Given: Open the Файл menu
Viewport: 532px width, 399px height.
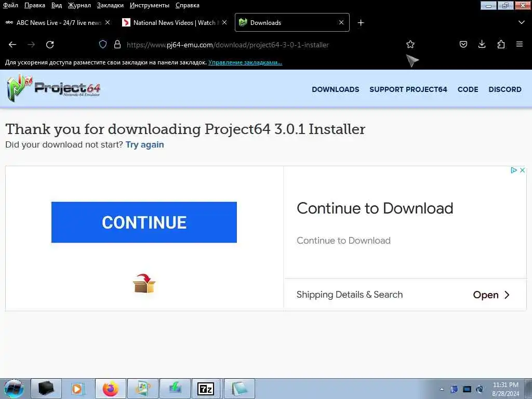Looking at the screenshot, I should click(x=10, y=5).
